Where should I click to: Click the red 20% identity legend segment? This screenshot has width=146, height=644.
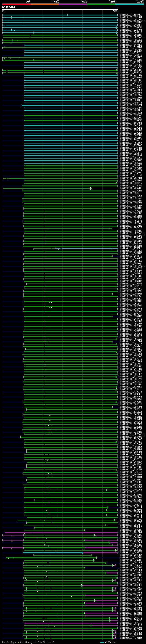(16, 4)
